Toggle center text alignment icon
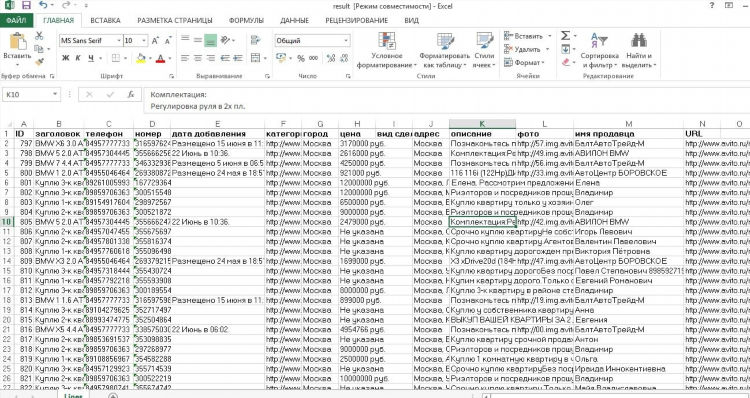 click(198, 58)
